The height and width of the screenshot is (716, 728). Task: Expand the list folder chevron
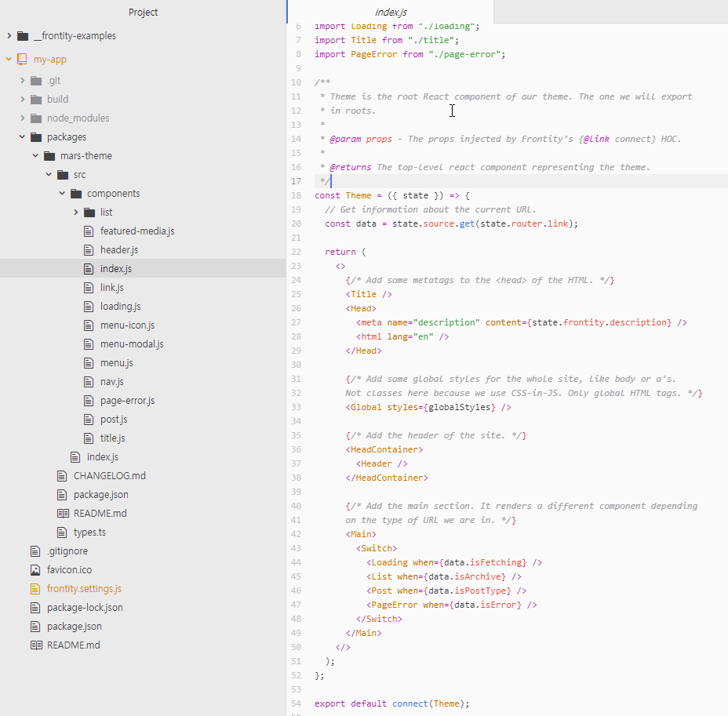click(x=75, y=212)
